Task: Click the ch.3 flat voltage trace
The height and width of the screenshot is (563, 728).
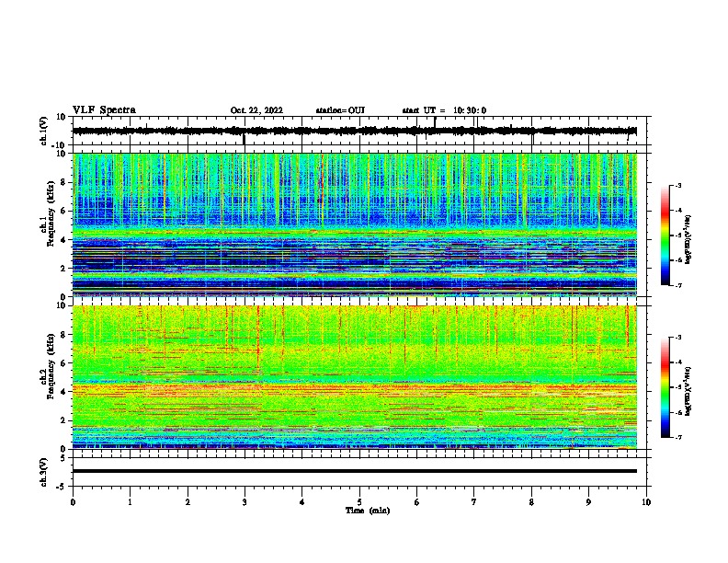Action: point(355,471)
